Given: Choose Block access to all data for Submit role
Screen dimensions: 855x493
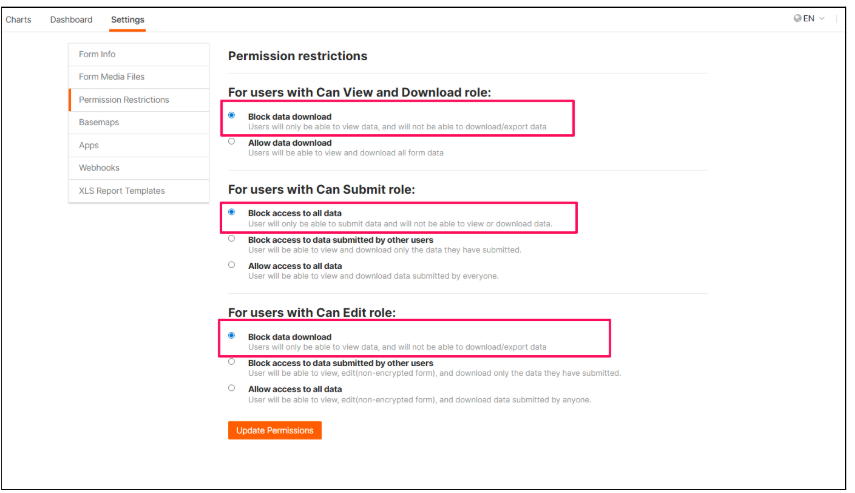Looking at the screenshot, I should pos(232,212).
